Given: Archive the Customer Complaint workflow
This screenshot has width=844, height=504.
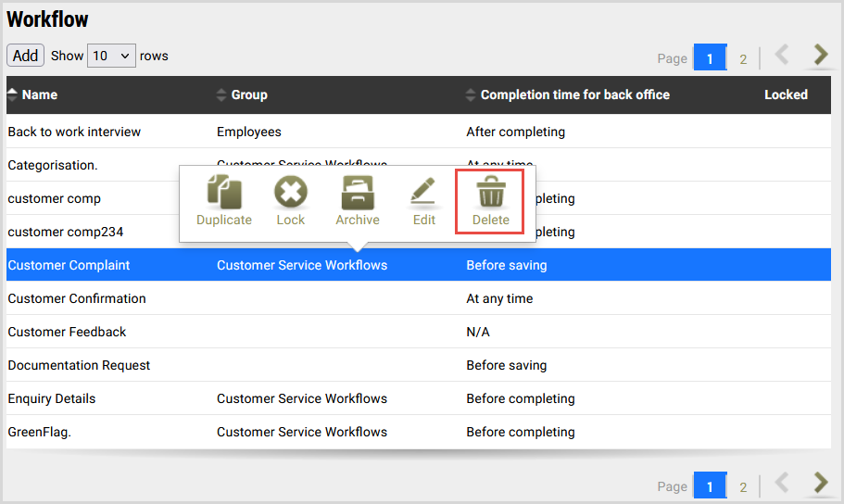Looking at the screenshot, I should click(x=358, y=201).
